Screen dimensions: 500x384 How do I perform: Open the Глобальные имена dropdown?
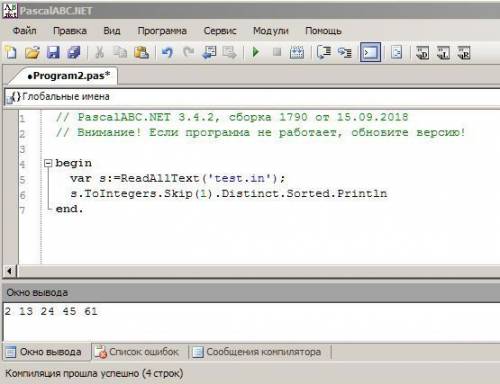252,97
